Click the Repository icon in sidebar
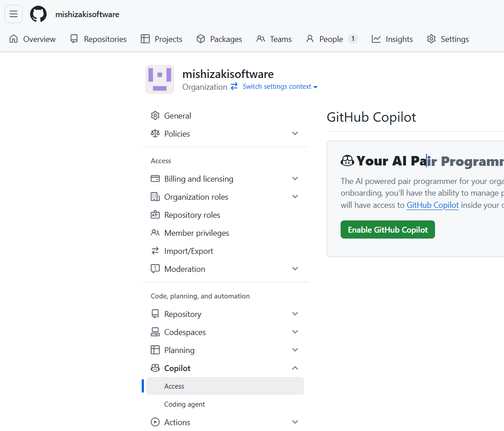 pyautogui.click(x=155, y=314)
